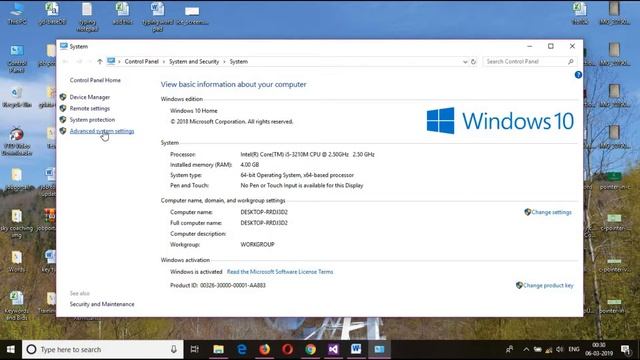Select the Control Panel desktop icon
640x360 pixels.
(x=17, y=58)
